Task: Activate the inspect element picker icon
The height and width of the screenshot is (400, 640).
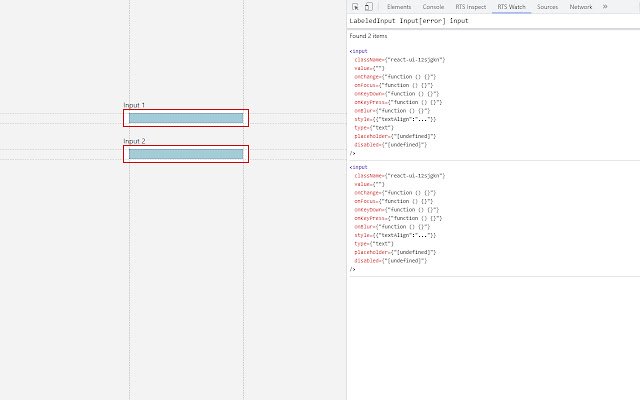Action: (x=355, y=7)
